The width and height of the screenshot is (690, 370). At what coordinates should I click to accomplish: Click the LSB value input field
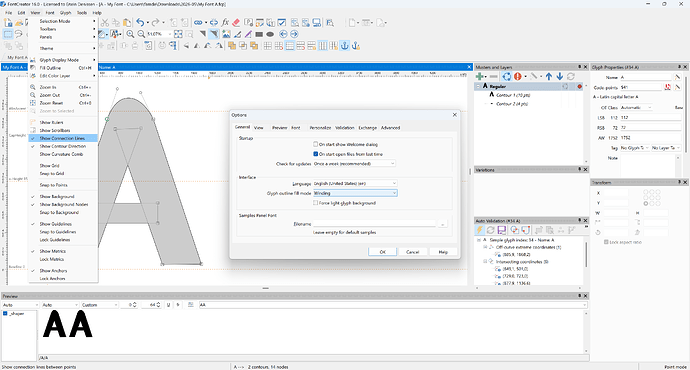[x=650, y=117]
